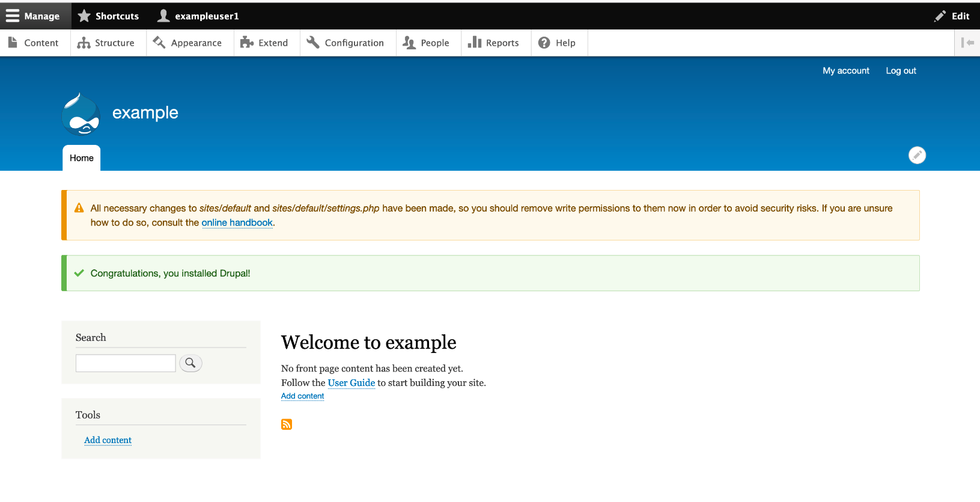
Task: Open the User Guide link
Action: point(352,383)
